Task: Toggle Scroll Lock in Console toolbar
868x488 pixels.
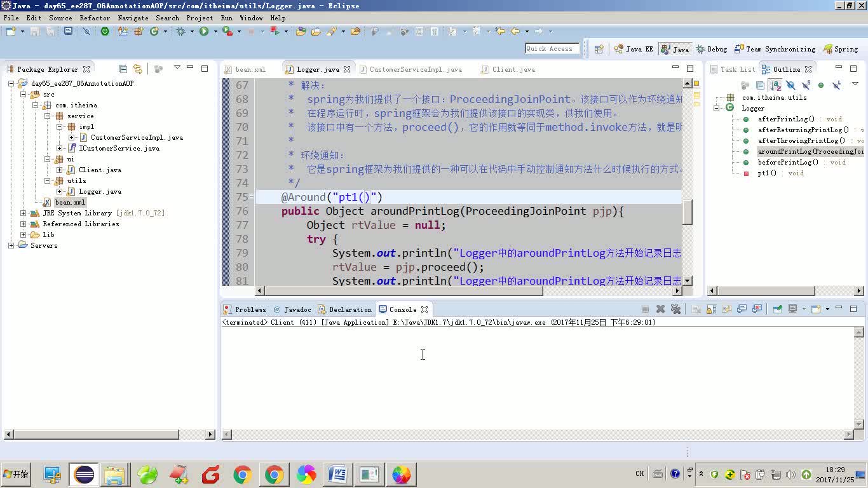Action: [x=711, y=309]
